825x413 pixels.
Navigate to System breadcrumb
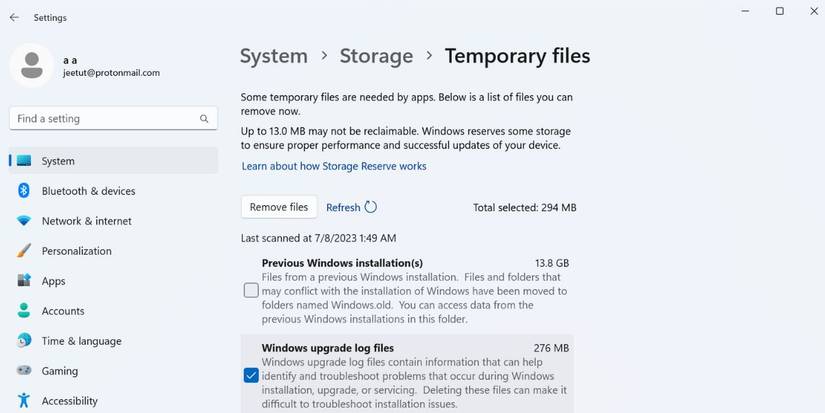(274, 56)
